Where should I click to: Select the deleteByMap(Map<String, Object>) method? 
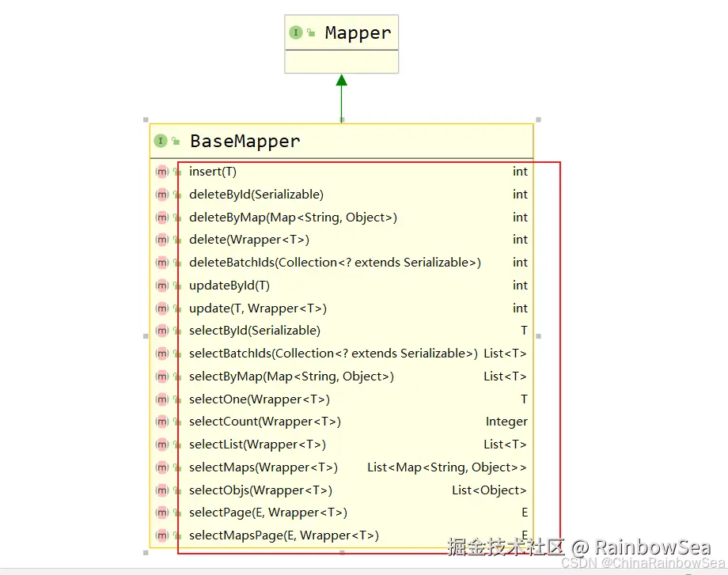coord(293,218)
